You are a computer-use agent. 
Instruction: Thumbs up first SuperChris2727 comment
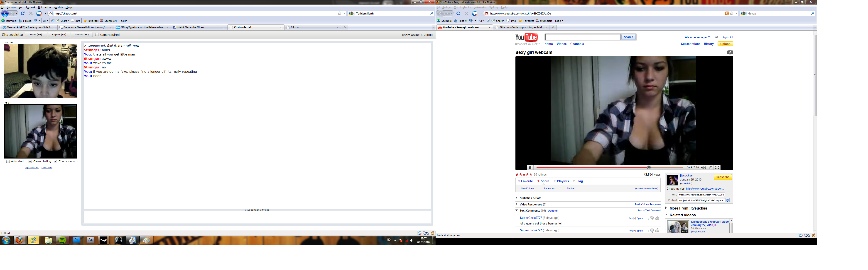[x=657, y=218]
